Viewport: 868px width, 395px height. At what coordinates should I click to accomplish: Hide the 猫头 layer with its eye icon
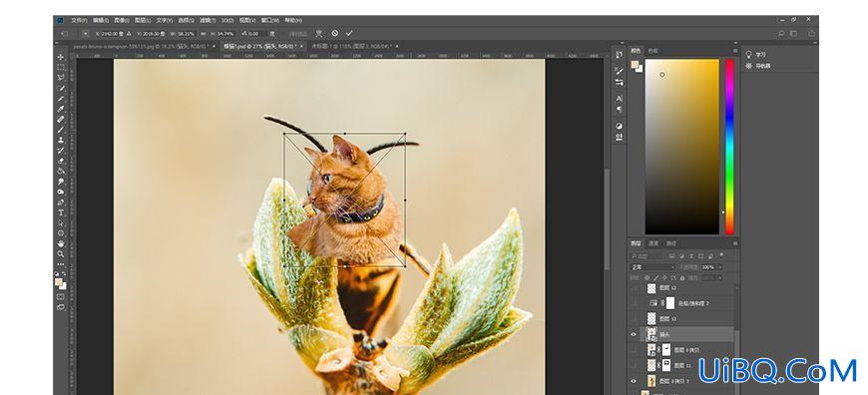[634, 334]
